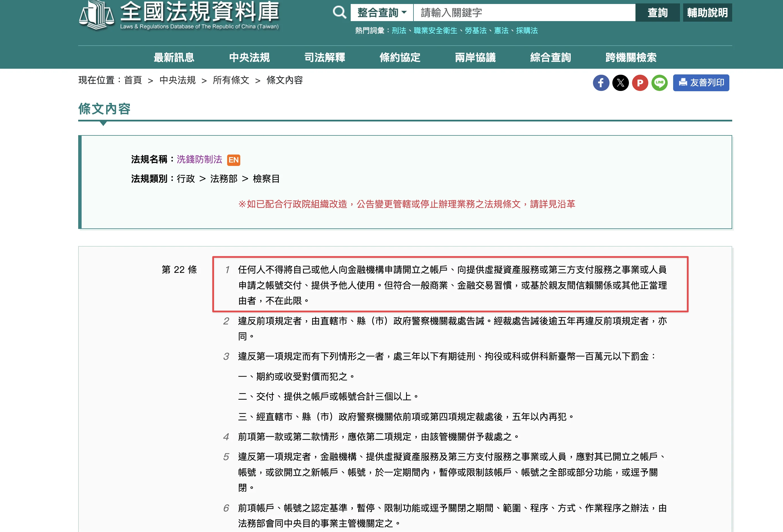The height and width of the screenshot is (532, 783).
Task: Open English version via EN badge
Action: 234,160
